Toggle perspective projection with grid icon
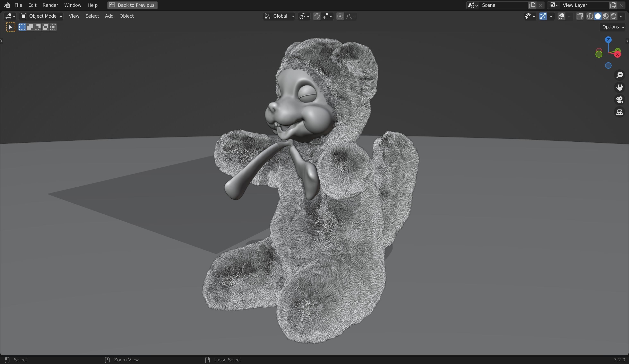Image resolution: width=629 pixels, height=364 pixels. click(x=620, y=112)
